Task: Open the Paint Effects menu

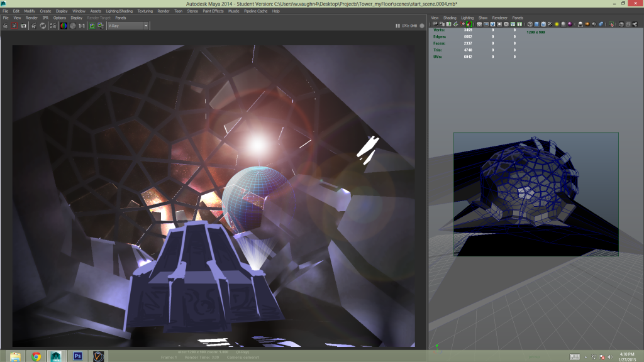Action: coord(213,11)
